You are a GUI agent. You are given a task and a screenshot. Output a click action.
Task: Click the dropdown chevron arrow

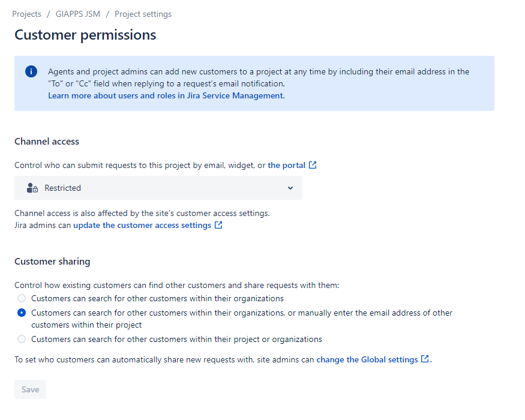click(290, 188)
